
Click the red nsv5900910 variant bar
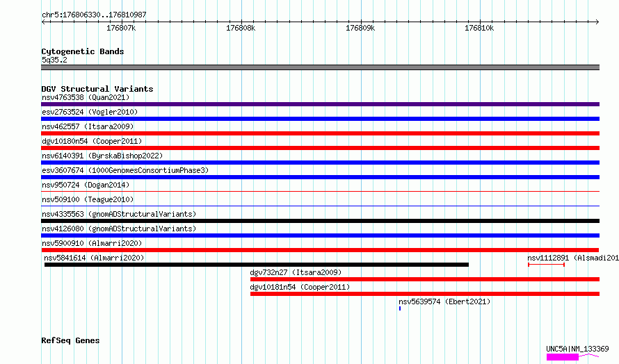point(320,250)
